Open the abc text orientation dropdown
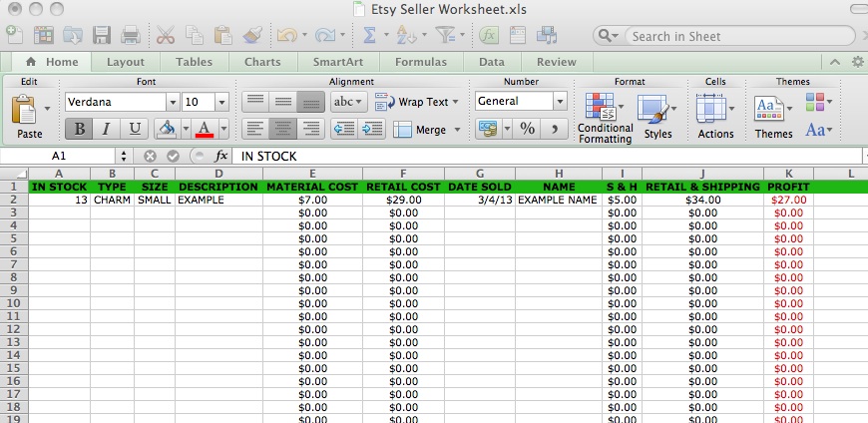 click(x=349, y=102)
